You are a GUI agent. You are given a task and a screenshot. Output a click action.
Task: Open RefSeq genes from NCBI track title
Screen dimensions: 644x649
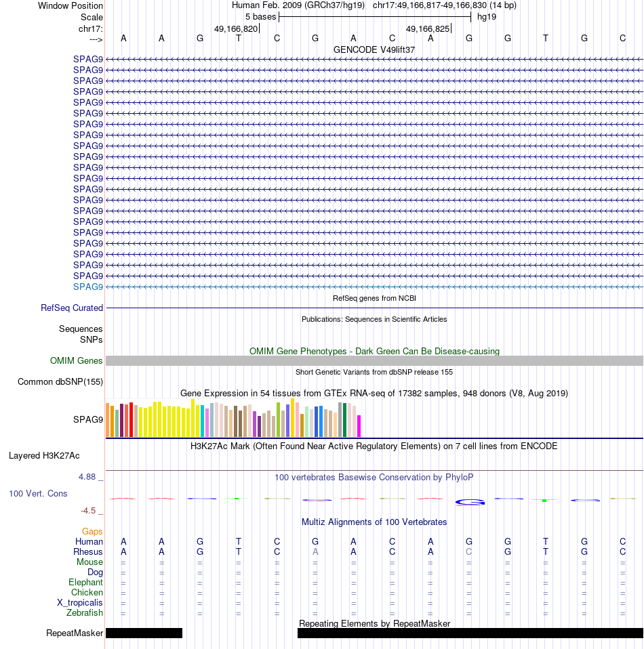coord(374,298)
